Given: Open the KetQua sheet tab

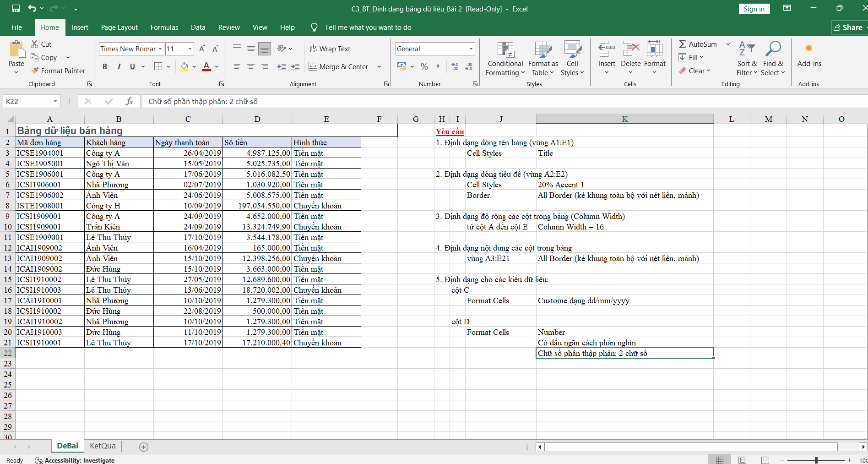Looking at the screenshot, I should pyautogui.click(x=103, y=446).
